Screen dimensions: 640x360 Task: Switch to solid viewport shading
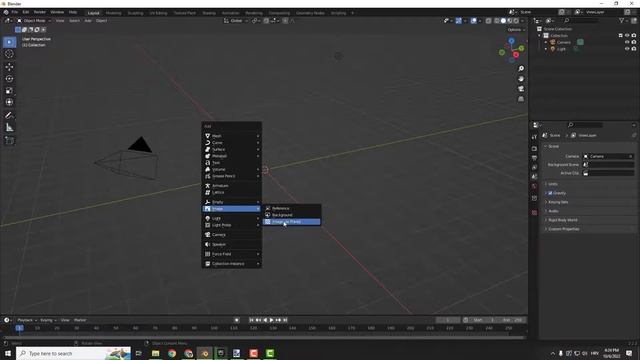tap(503, 21)
